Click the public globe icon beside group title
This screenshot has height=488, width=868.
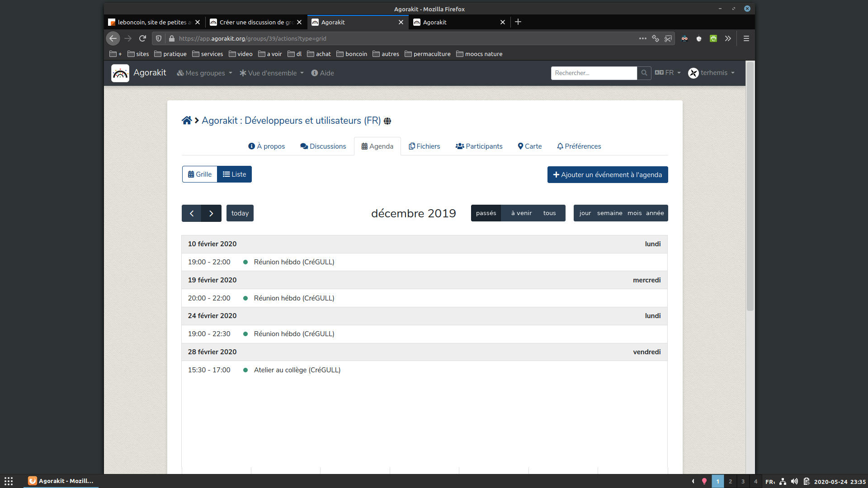tap(387, 121)
